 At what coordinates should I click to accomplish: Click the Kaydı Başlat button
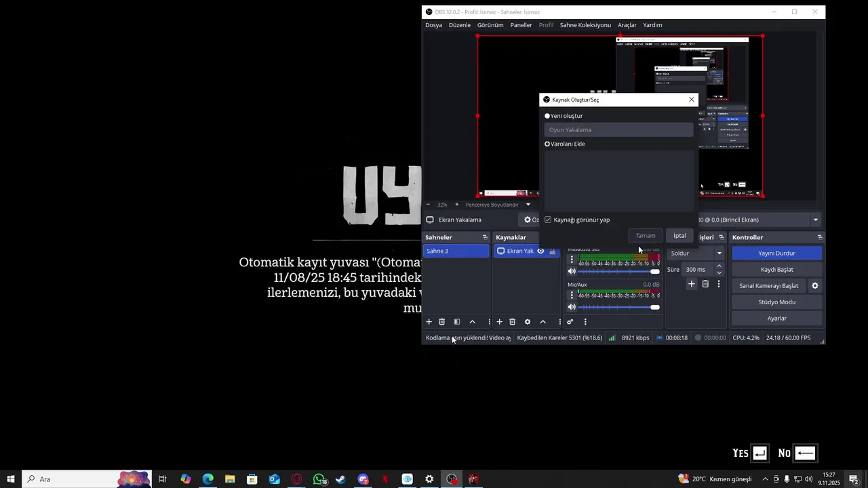776,270
